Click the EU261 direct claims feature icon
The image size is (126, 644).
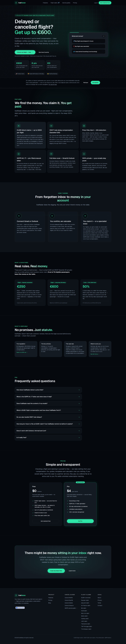[x=19, y=126]
